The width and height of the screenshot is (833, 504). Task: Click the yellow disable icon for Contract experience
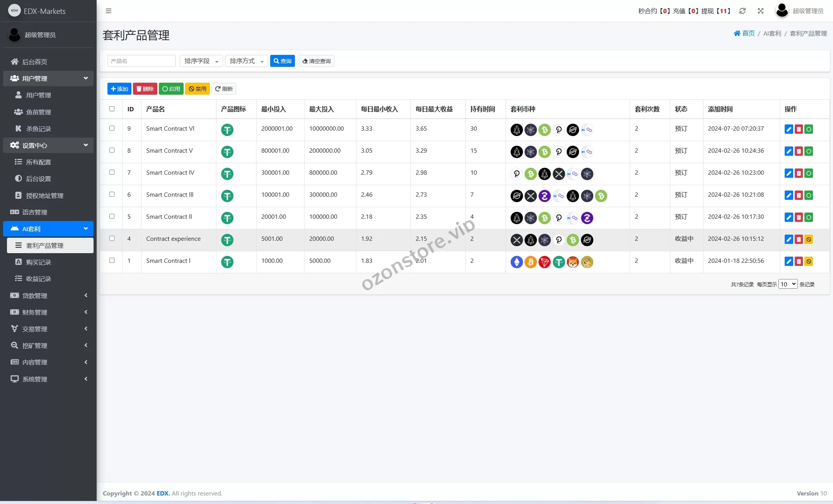(809, 239)
